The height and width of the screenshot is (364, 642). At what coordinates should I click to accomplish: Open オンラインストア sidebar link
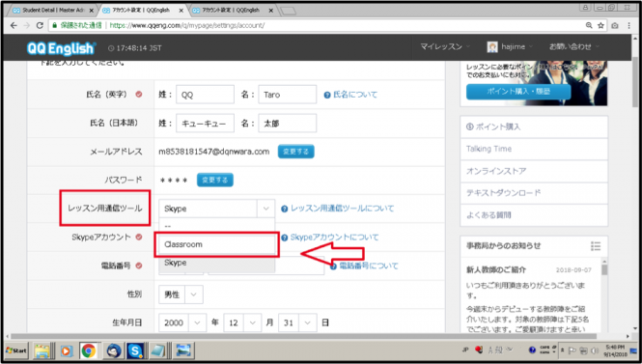[534, 171]
